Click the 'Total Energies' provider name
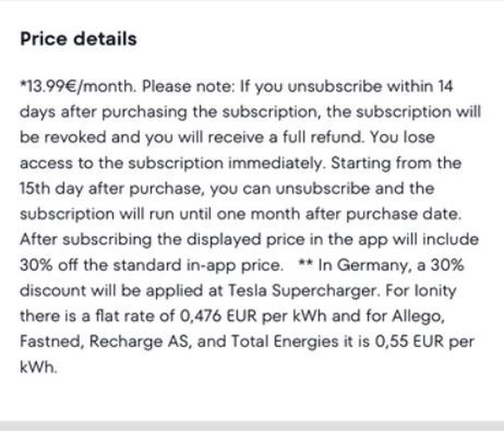The width and height of the screenshot is (504, 431). click(x=285, y=341)
